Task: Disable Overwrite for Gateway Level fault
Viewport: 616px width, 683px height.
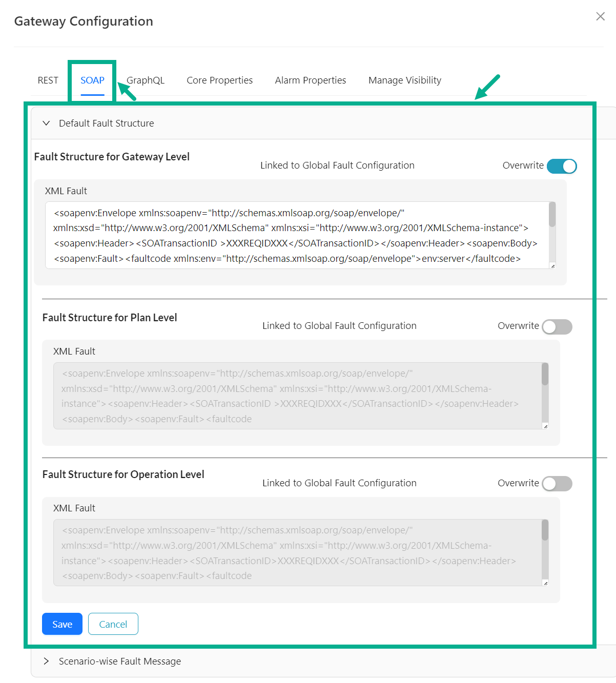Action: (561, 167)
